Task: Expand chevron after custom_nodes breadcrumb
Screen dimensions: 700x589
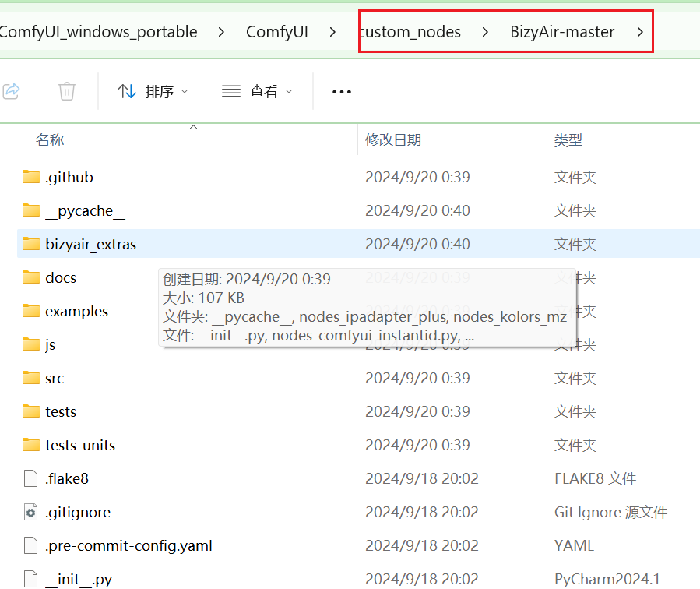Action: coord(485,32)
